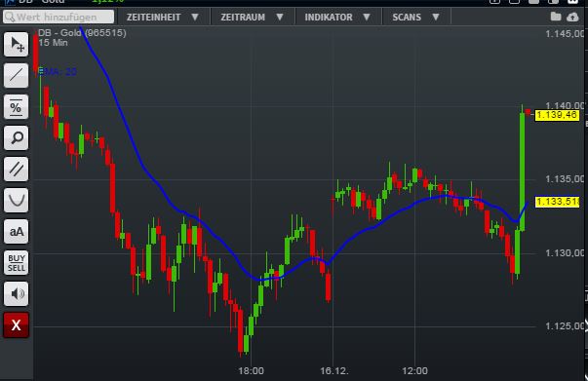Click the 'DB - Gold (965515)' chart title
This screenshot has height=381, width=588.
82,33
